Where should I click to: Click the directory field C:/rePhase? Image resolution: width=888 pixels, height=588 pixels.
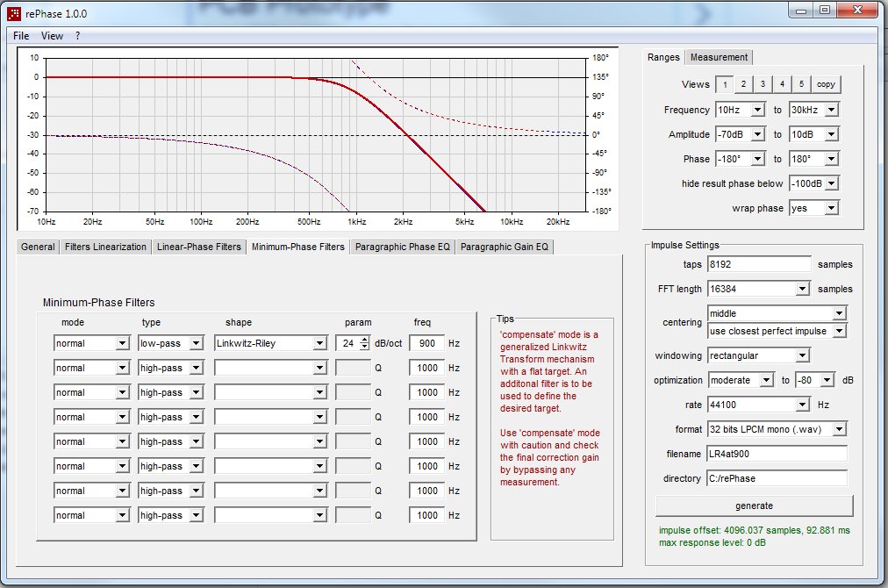[777, 478]
